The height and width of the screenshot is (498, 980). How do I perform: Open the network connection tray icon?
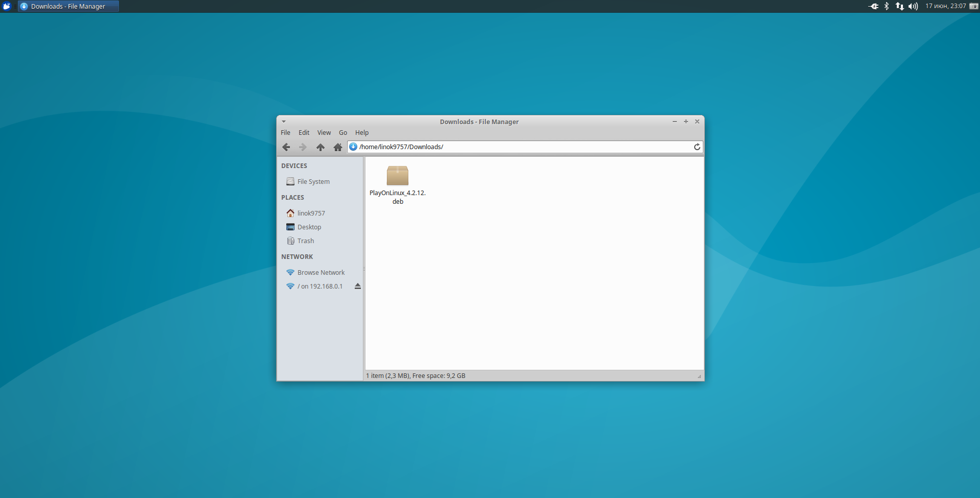pos(899,6)
